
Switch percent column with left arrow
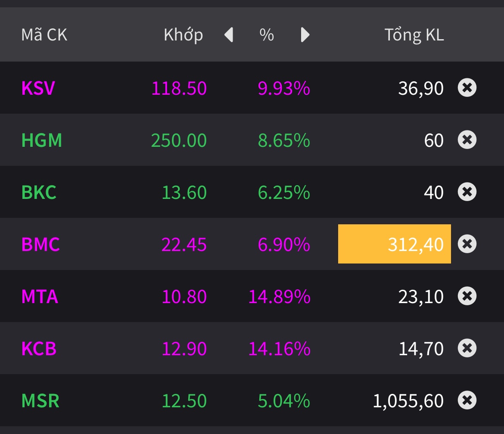tap(229, 35)
